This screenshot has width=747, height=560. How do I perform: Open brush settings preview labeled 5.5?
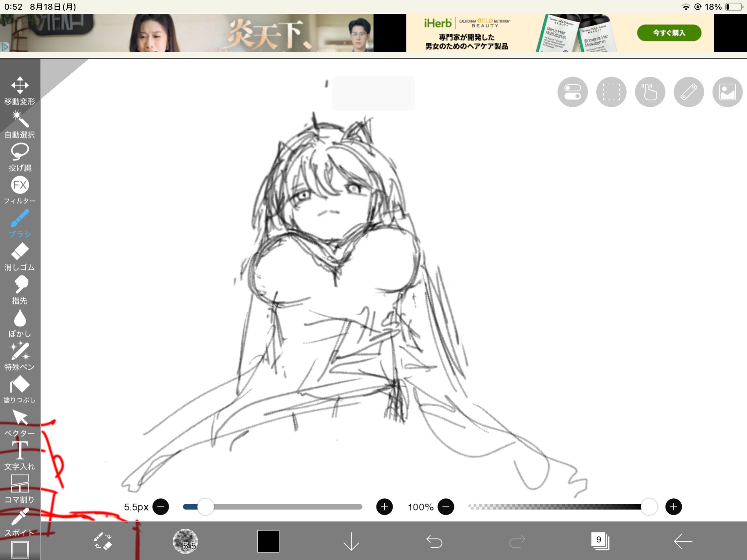coord(185,541)
